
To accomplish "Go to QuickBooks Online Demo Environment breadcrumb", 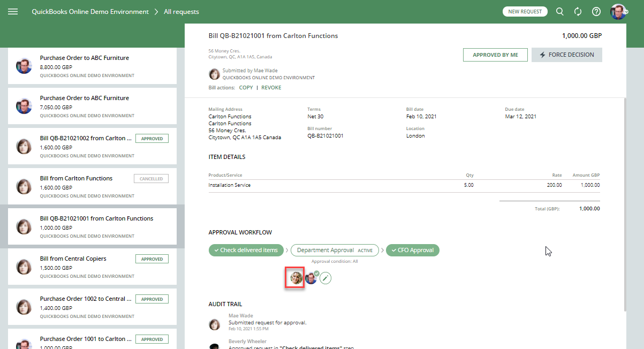I will [90, 11].
